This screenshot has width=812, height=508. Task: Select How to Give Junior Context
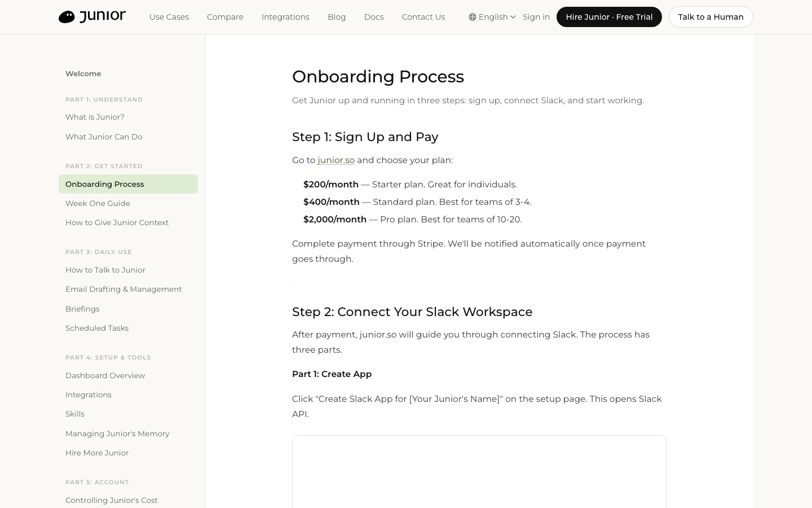point(117,222)
